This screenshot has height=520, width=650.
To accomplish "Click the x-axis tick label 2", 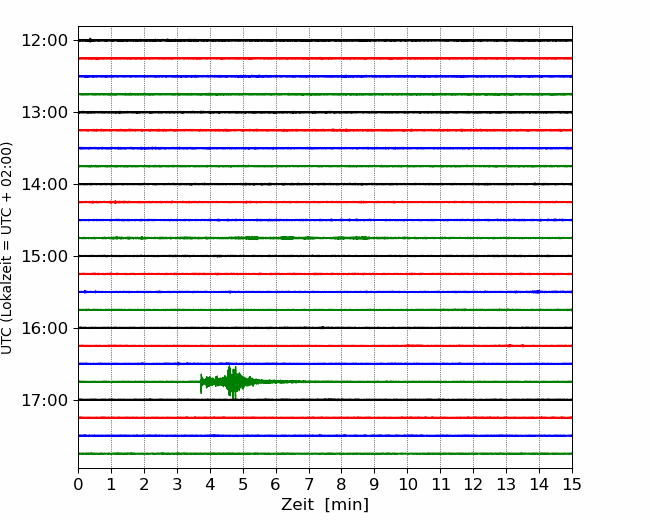I will [144, 484].
